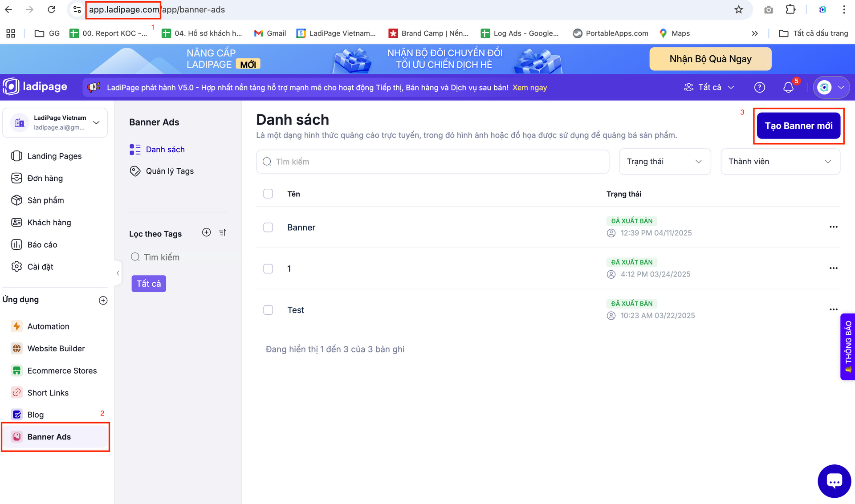Open the notifications bell
Image resolution: width=855 pixels, height=504 pixels.
(x=789, y=87)
